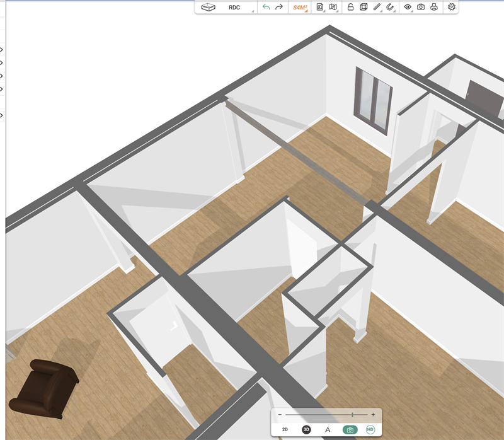Image resolution: width=504 pixels, height=440 pixels.
Task: Click the magnet snapping icon
Action: click(390, 8)
